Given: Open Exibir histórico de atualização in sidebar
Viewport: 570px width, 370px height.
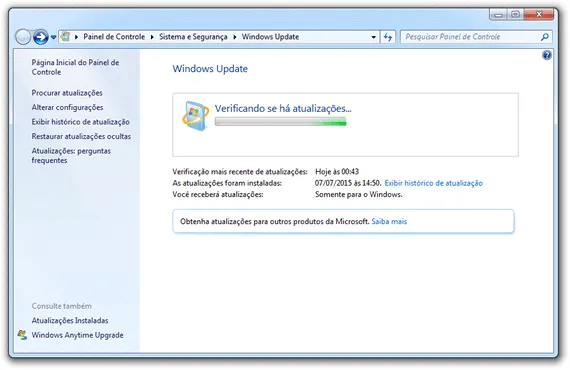Looking at the screenshot, I should pos(80,122).
